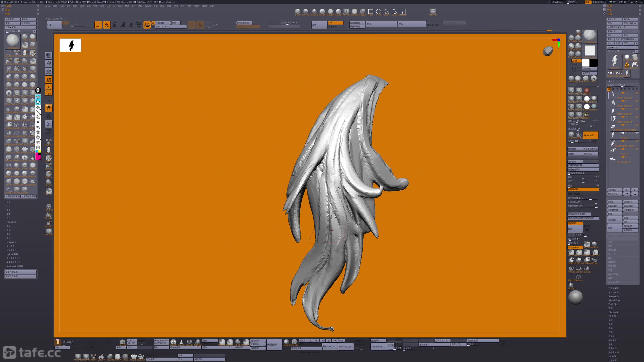Toggle the Dynamesh button
Viewport: 644px width, 362px height.
(591, 135)
